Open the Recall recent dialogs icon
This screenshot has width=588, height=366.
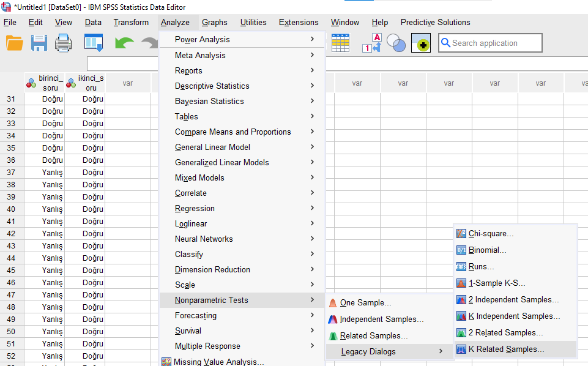click(x=94, y=43)
